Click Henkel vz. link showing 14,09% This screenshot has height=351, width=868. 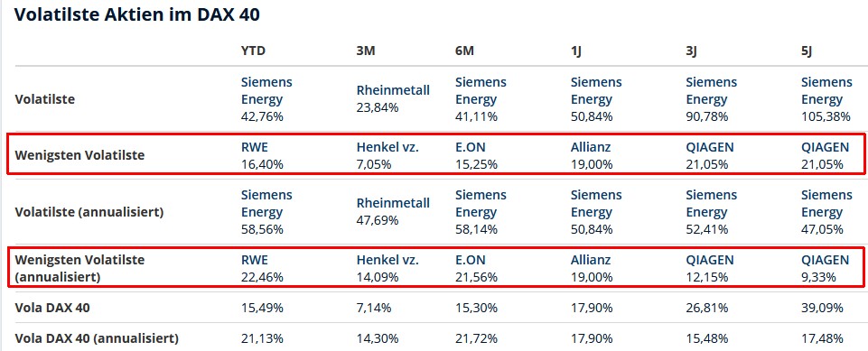(387, 260)
